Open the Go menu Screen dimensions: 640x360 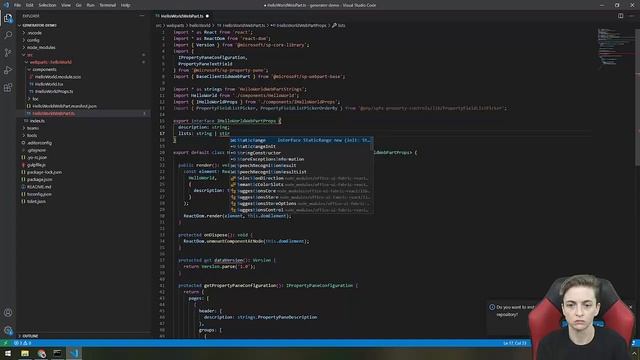pyautogui.click(x=78, y=5)
